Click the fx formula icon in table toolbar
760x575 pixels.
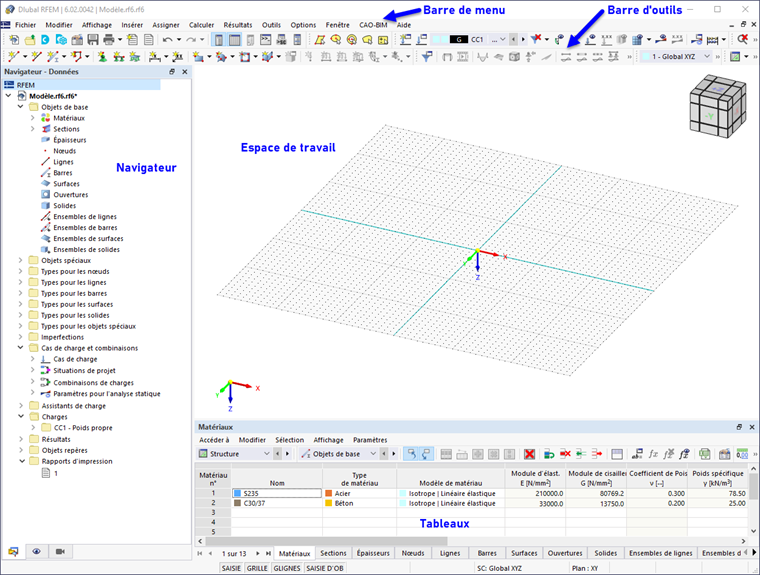653,454
